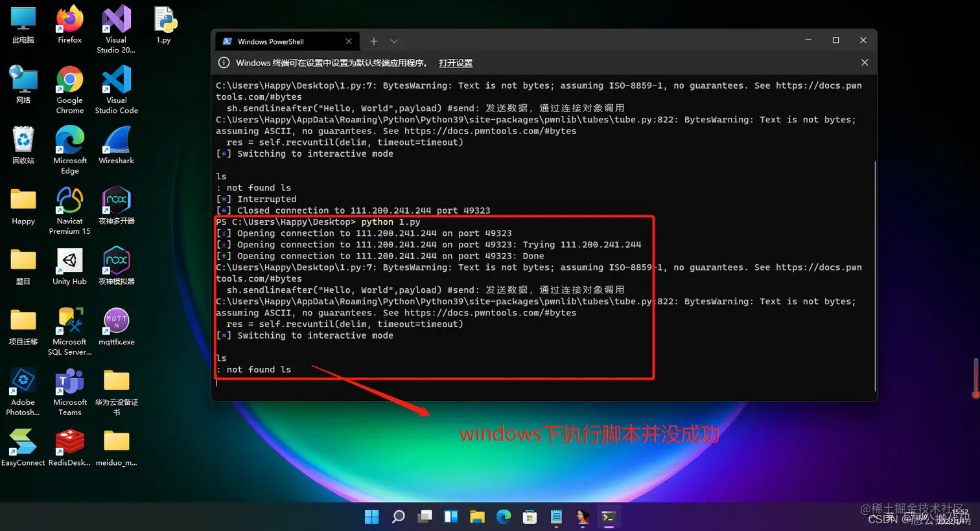Open RedisDesktop manager shortcut
Viewport: 980px width, 531px height.
[x=69, y=447]
